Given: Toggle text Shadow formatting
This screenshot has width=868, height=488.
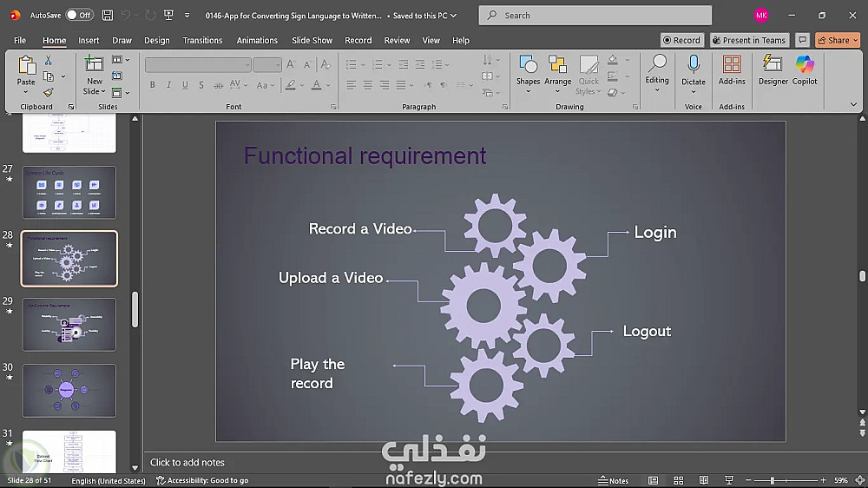Looking at the screenshot, I should (x=201, y=85).
